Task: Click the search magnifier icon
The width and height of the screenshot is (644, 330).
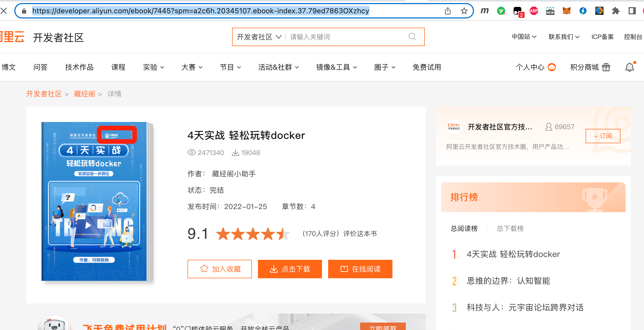Action: point(412,37)
